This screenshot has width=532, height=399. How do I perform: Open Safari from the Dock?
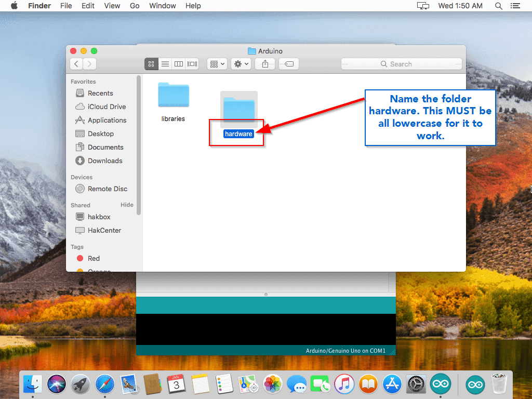105,384
